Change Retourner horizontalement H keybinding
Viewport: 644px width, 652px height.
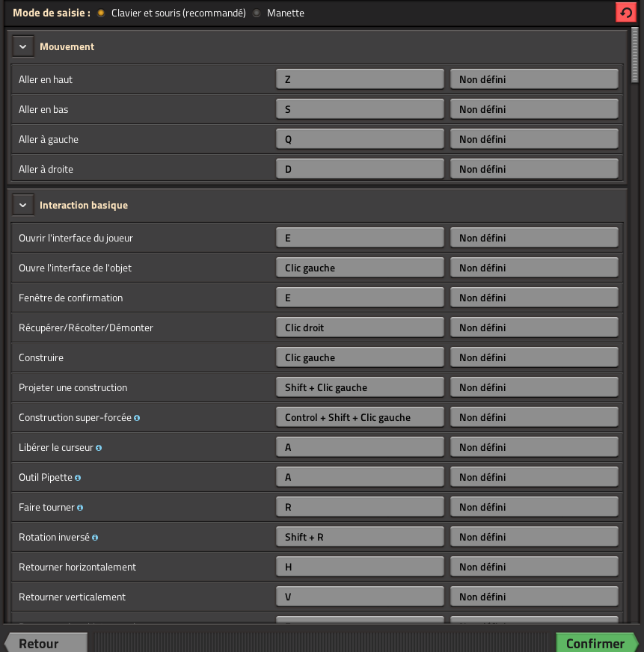pyautogui.click(x=360, y=567)
